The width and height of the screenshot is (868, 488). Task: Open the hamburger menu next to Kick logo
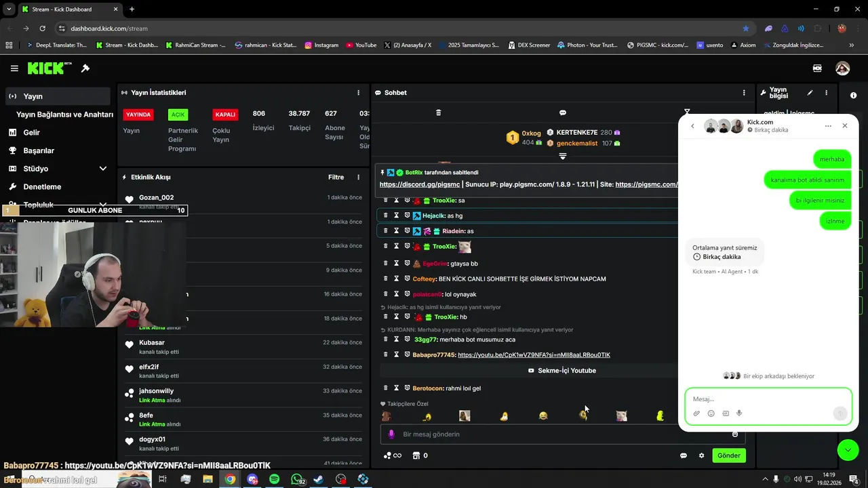pyautogui.click(x=14, y=68)
